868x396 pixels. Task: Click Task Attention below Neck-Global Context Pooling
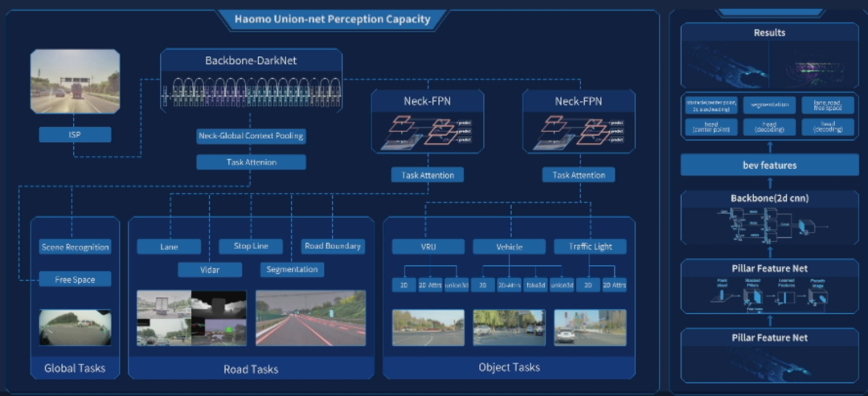pyautogui.click(x=252, y=162)
